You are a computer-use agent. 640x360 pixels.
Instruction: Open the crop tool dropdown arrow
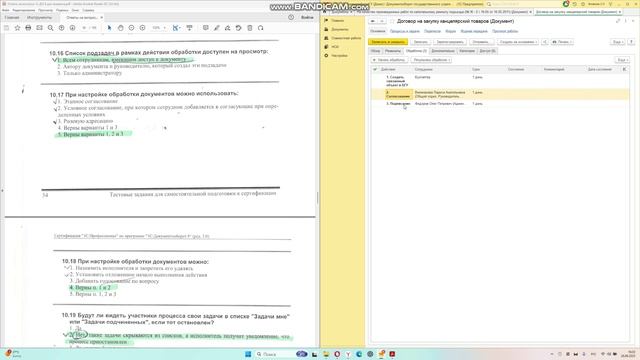pos(179,28)
